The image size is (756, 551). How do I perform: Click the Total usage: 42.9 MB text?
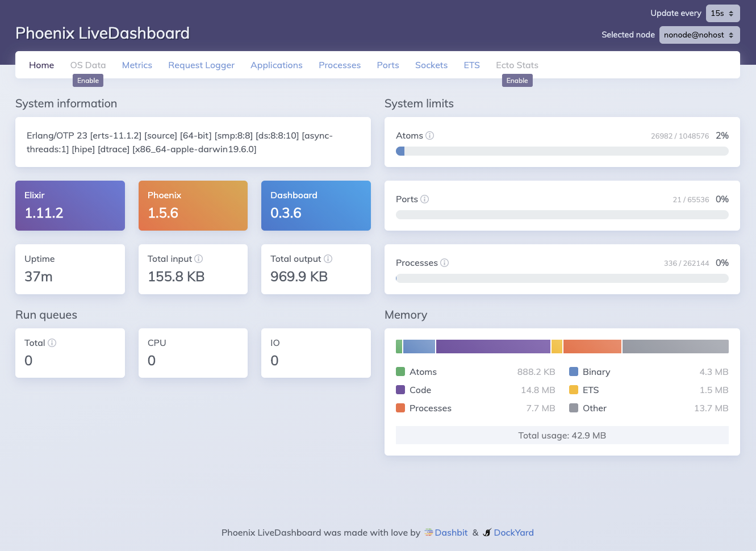click(x=562, y=436)
